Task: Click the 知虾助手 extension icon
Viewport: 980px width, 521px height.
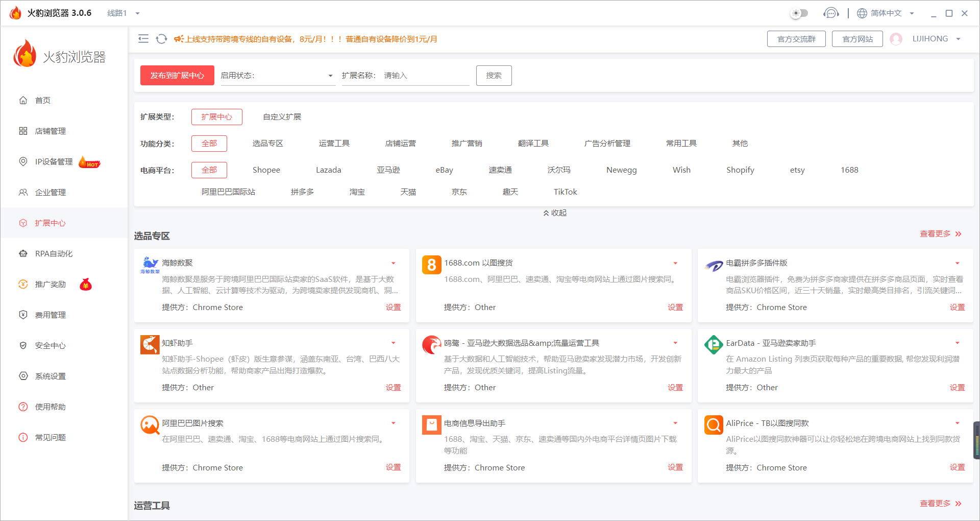Action: click(150, 345)
